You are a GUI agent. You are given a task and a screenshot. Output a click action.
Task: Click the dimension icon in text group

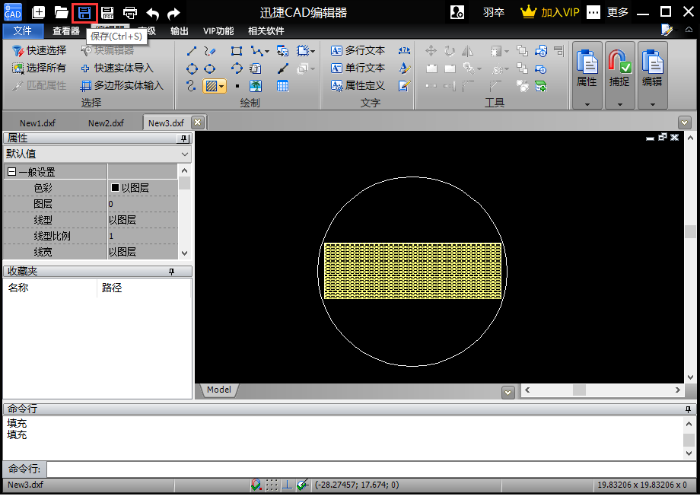click(x=404, y=50)
